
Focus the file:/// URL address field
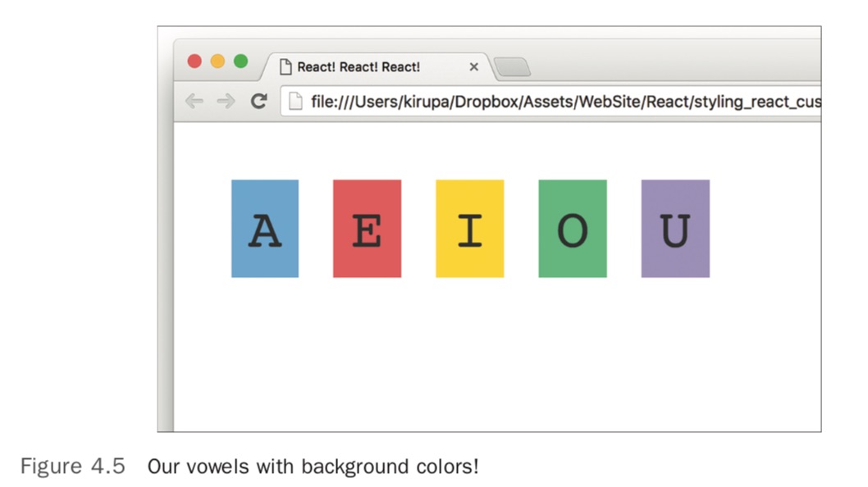[x=558, y=102]
